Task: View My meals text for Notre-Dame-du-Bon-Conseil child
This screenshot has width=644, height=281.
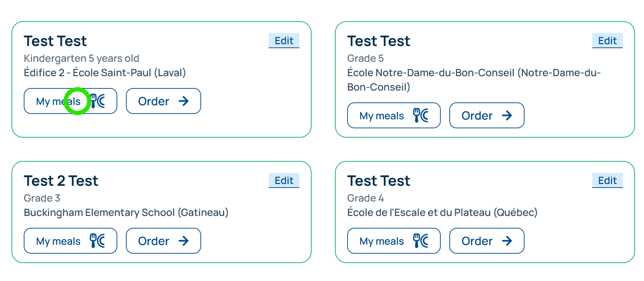Action: pyautogui.click(x=381, y=116)
